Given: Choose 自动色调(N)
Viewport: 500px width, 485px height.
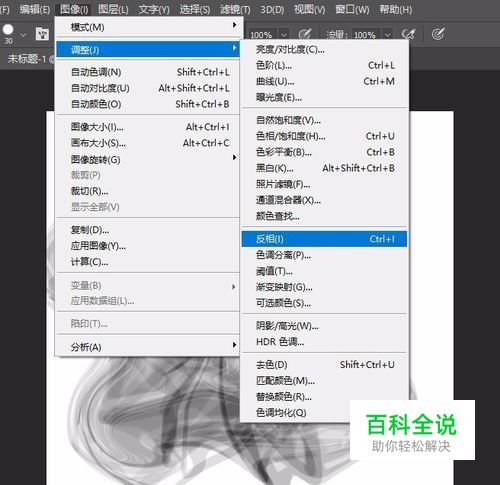Looking at the screenshot, I should [x=148, y=72].
